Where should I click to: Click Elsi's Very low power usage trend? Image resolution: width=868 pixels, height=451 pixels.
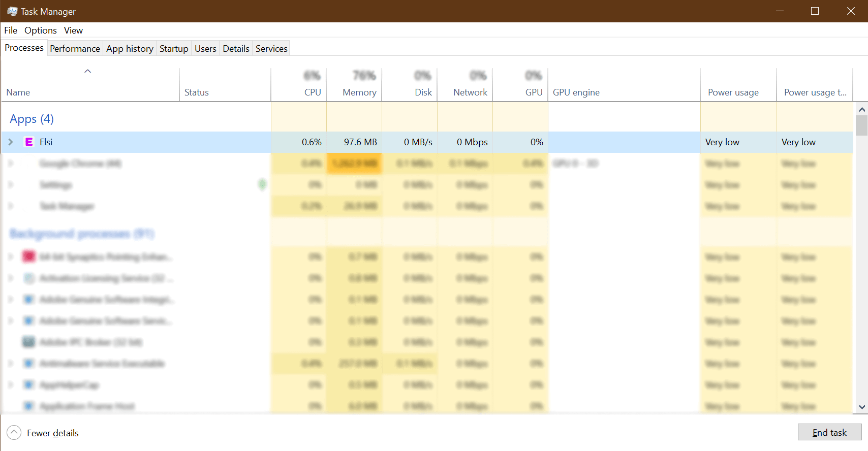tap(798, 142)
